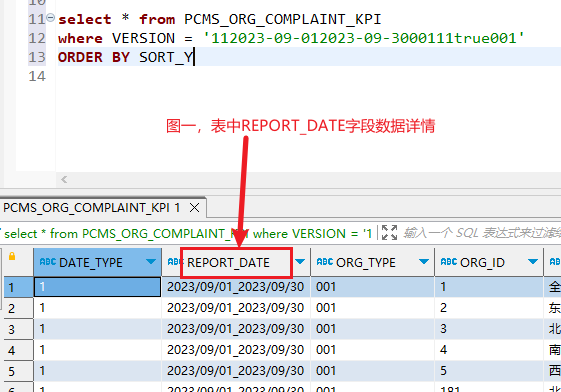Screen dimensions: 561x392
Task: Select row number 1 header
Action: tap(18, 287)
